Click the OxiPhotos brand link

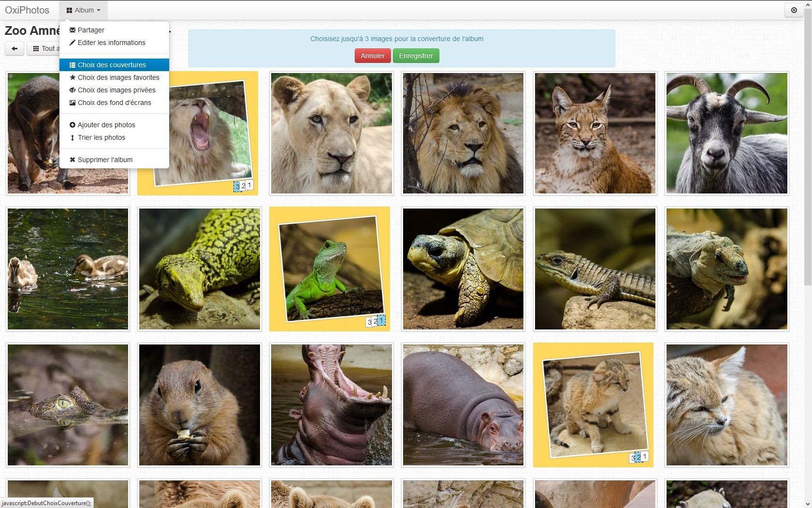(x=27, y=10)
